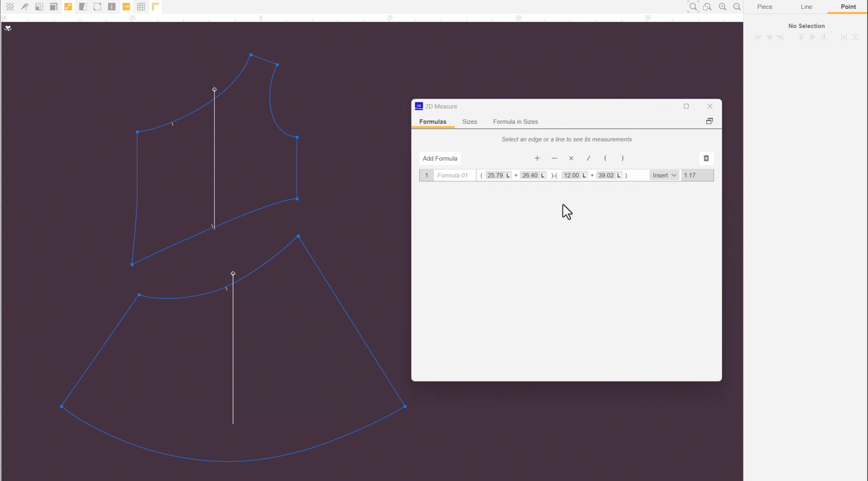
Task: Toggle the grid display icon
Action: click(x=141, y=7)
